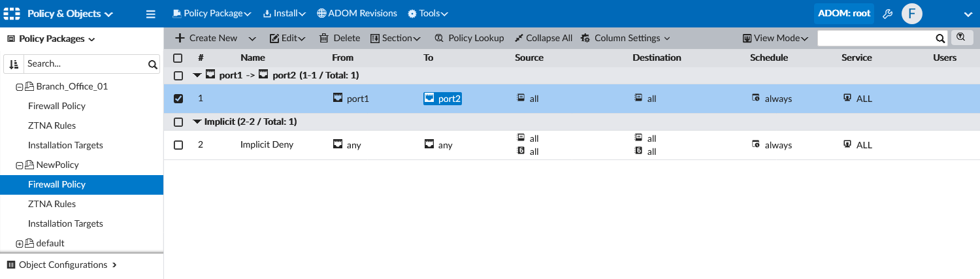Viewport: 980px width, 279px height.
Task: Click the hamburger menu icon in header
Action: tap(150, 14)
